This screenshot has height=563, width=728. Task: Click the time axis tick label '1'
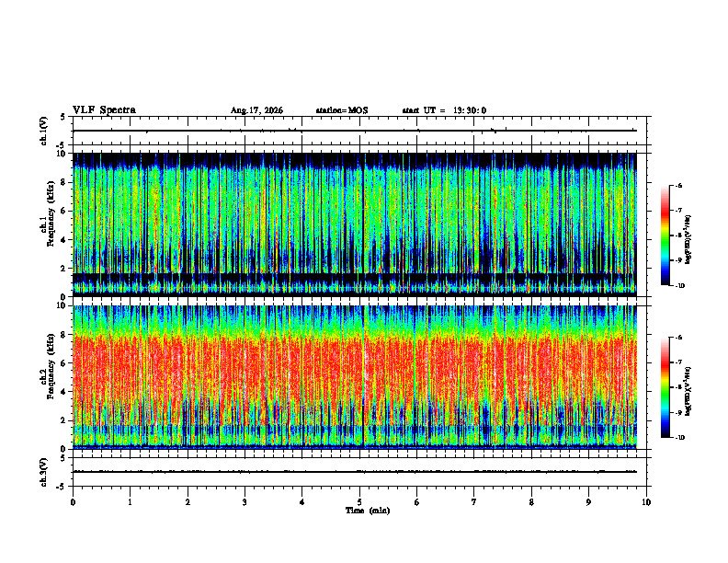click(130, 502)
